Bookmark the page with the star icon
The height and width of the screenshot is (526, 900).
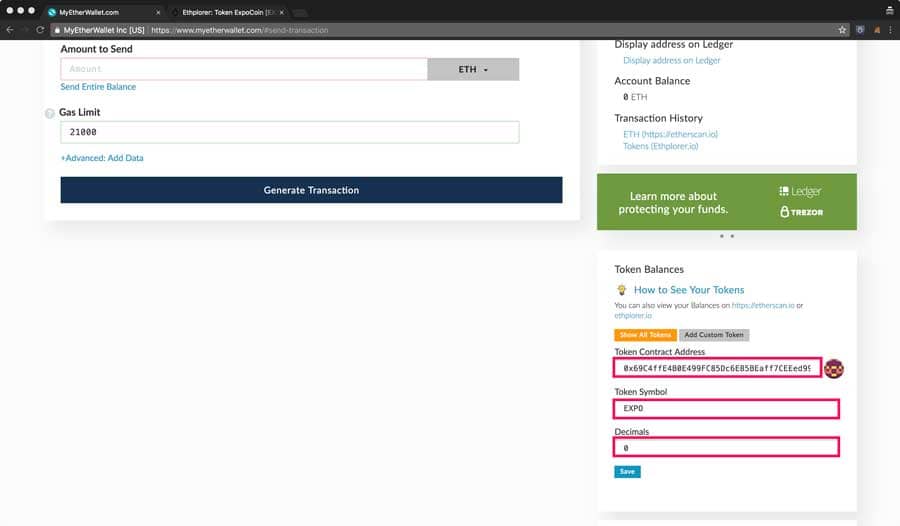[842, 30]
